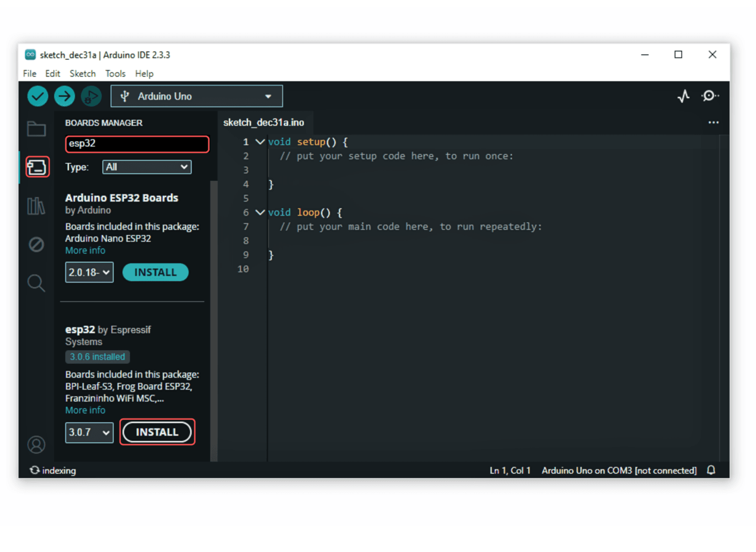Image resolution: width=756 pixels, height=552 pixels.
Task: Install the esp32 by Espressif package
Action: pos(157,432)
